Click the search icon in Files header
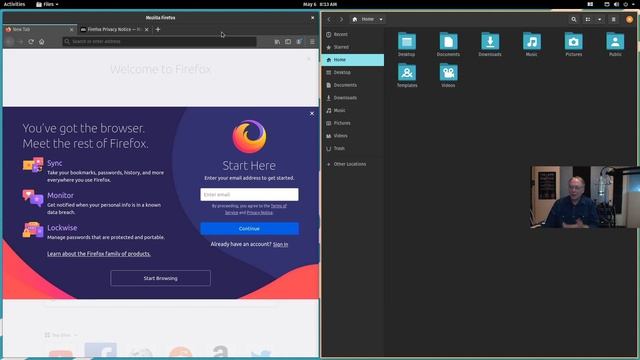640x360 pixels. pos(573,19)
